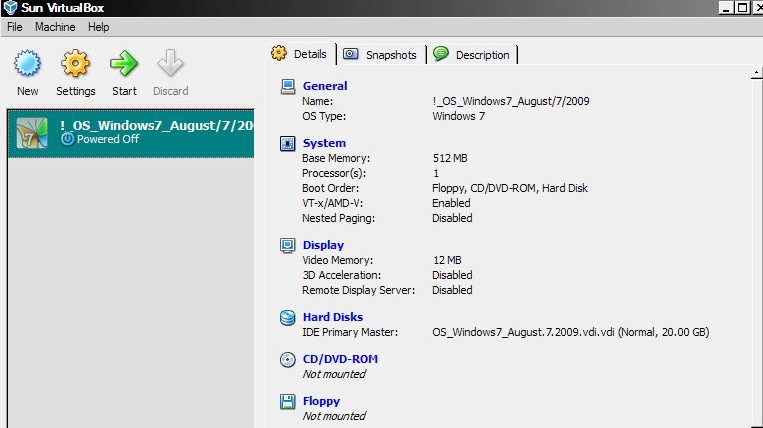This screenshot has width=763, height=428.
Task: Click the Hard Disks section icon
Action: [x=288, y=318]
